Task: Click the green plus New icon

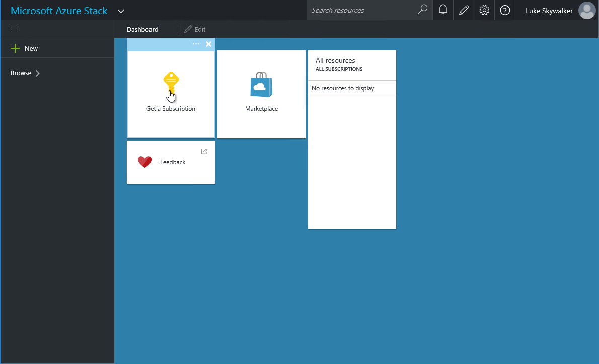Action: pos(15,48)
